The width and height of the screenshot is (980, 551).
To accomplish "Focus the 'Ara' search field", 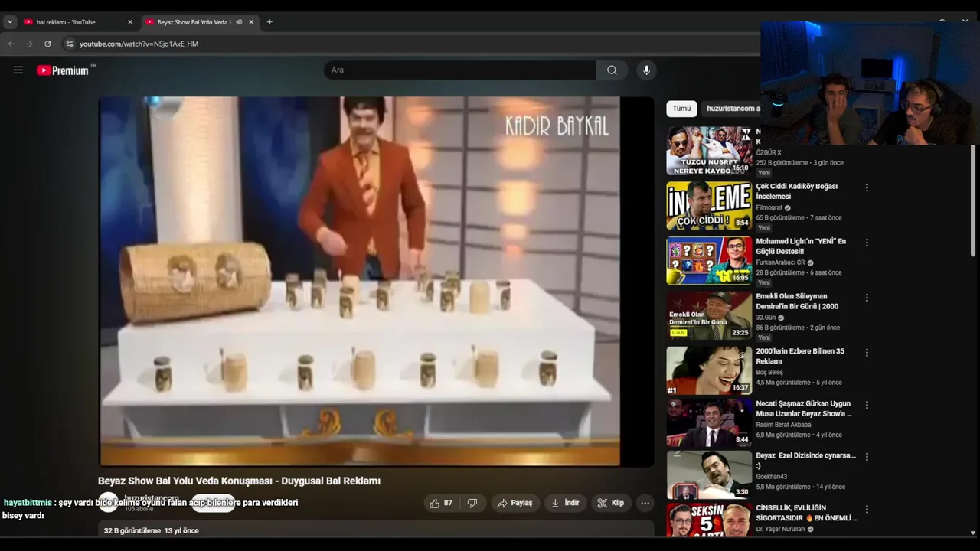I will [x=459, y=70].
